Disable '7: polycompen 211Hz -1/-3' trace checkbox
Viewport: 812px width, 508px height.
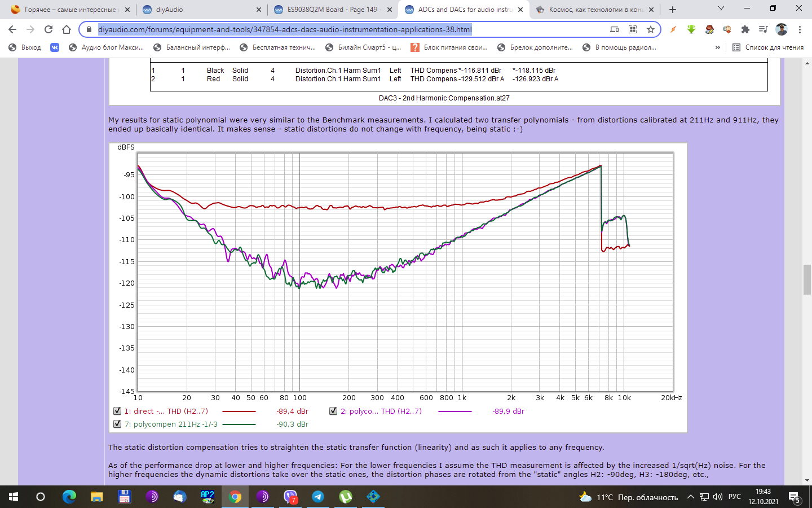(117, 424)
